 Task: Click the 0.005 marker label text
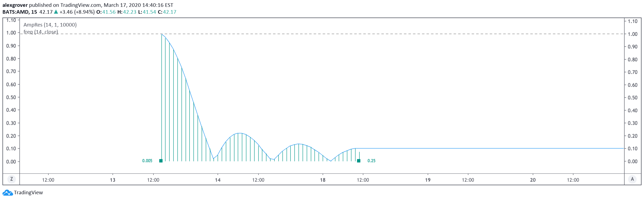tap(147, 161)
